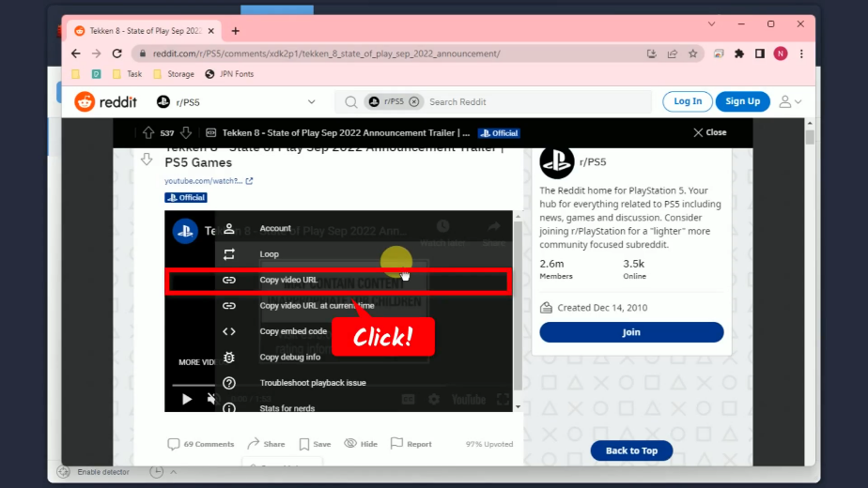Open the video settings gear
The image size is (868, 488).
point(434,400)
